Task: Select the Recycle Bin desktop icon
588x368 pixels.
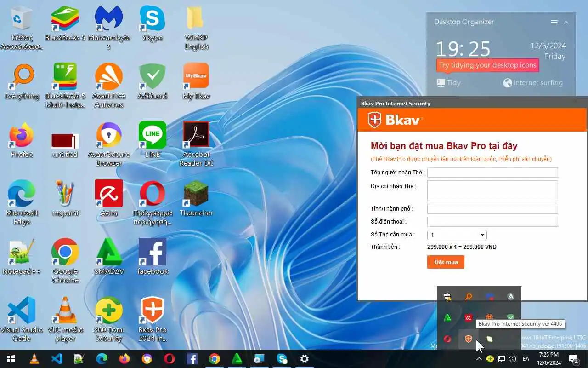Action: coord(22,28)
